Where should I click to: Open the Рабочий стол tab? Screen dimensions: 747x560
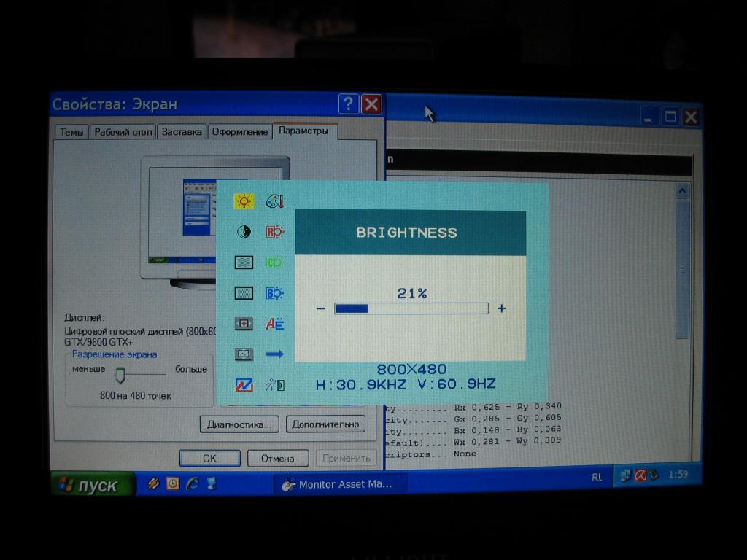pyautogui.click(x=123, y=132)
